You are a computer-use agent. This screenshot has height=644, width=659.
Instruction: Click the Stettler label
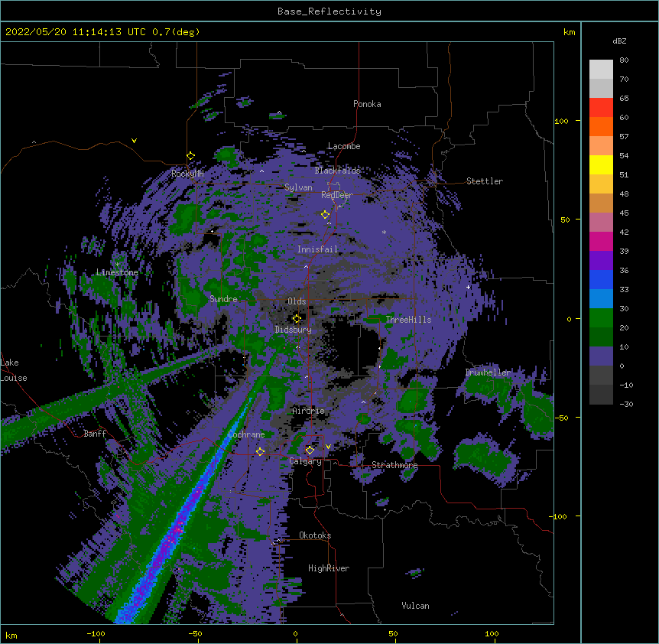(x=485, y=181)
